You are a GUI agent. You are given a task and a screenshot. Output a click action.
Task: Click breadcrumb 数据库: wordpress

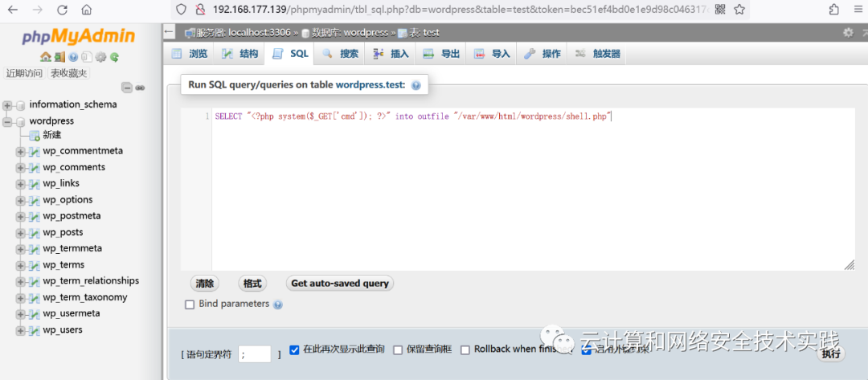350,33
